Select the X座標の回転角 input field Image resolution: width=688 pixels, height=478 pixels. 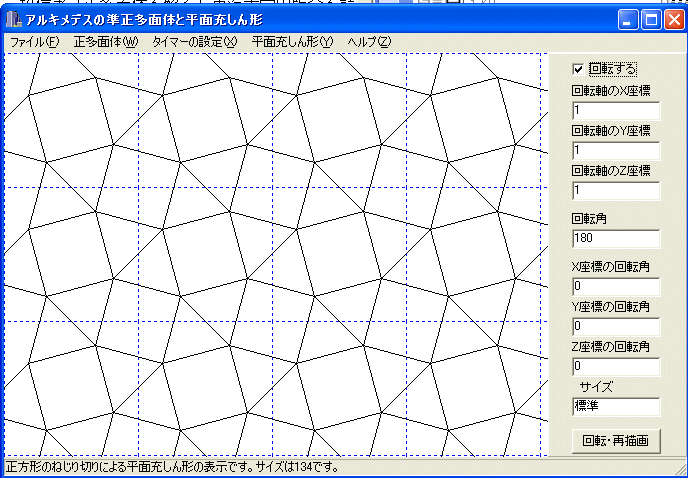pos(616,287)
